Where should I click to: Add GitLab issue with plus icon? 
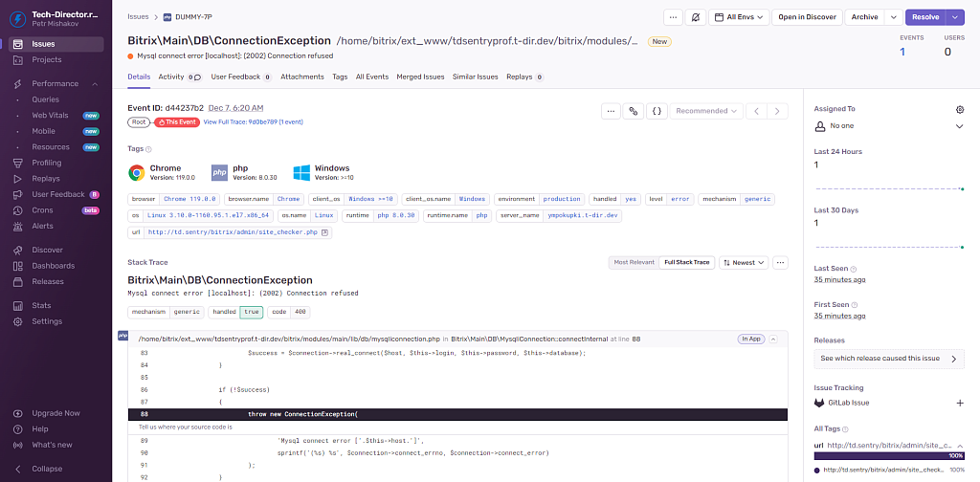pyautogui.click(x=960, y=404)
